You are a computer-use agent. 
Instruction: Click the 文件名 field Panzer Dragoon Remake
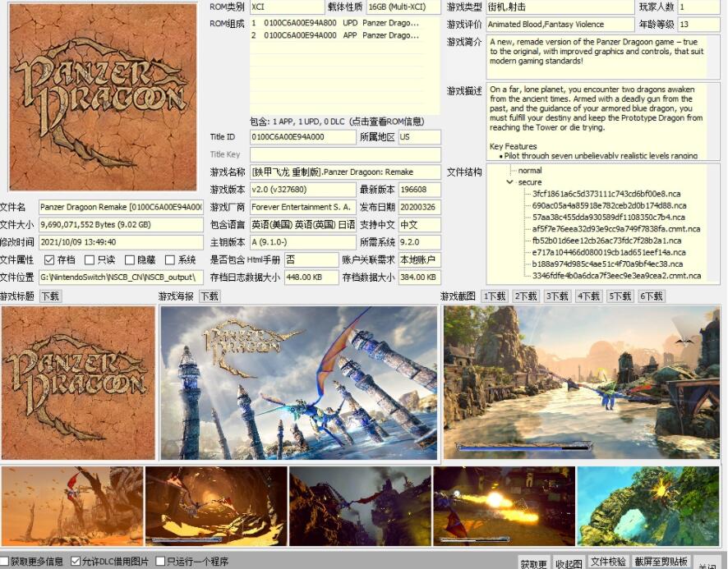click(x=121, y=208)
